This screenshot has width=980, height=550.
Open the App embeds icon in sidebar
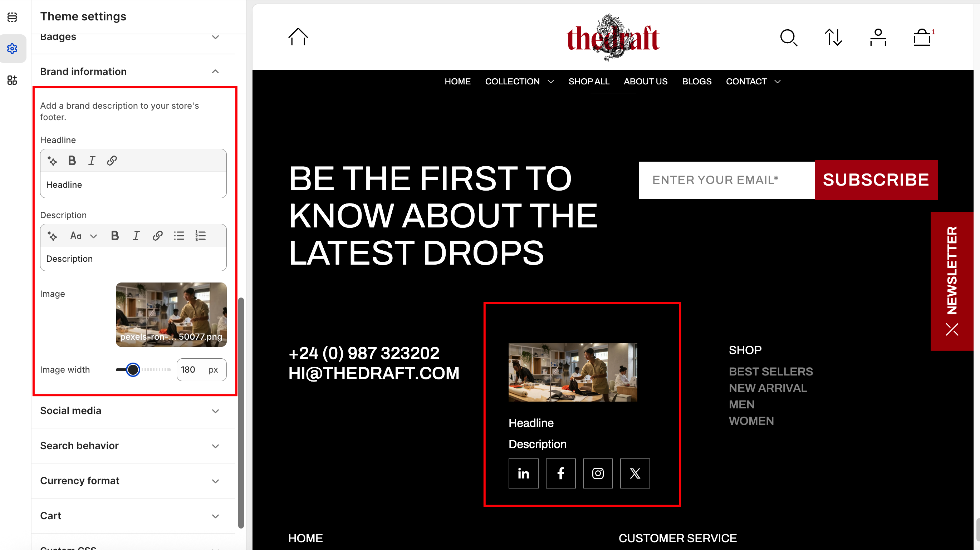[12, 80]
